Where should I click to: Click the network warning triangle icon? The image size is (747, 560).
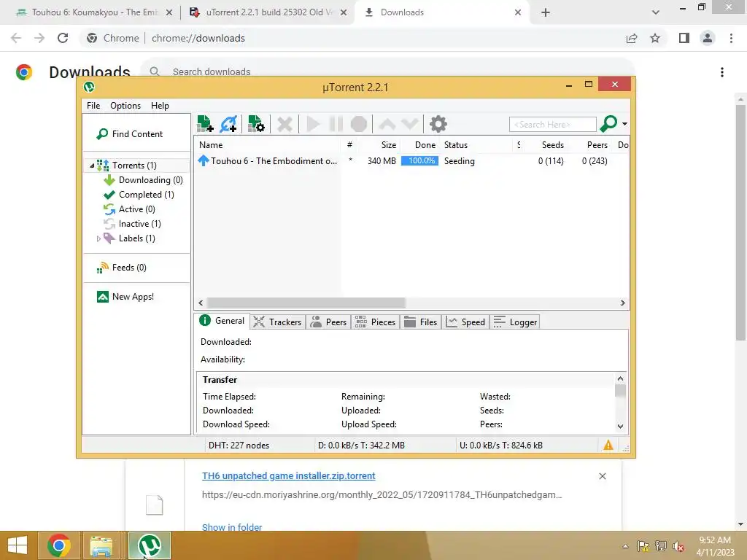coord(608,446)
